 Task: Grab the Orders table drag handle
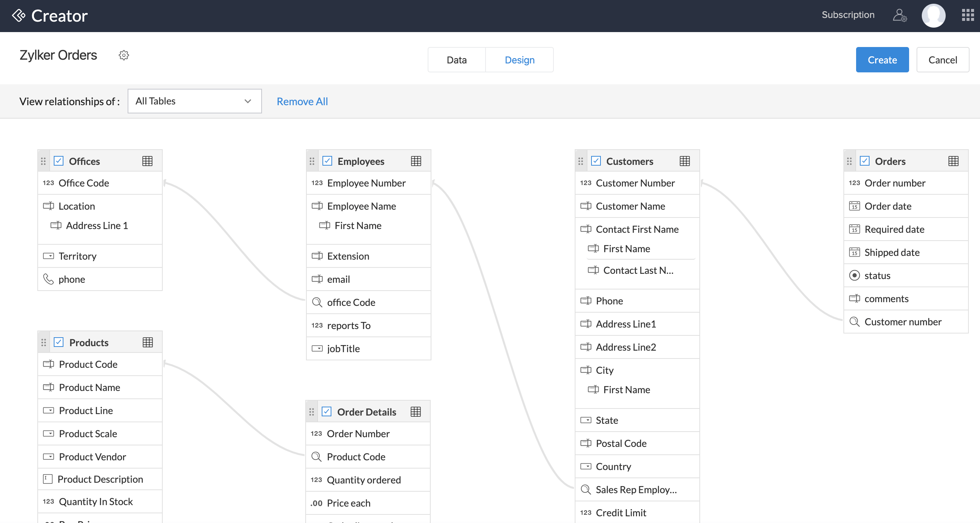coord(849,161)
